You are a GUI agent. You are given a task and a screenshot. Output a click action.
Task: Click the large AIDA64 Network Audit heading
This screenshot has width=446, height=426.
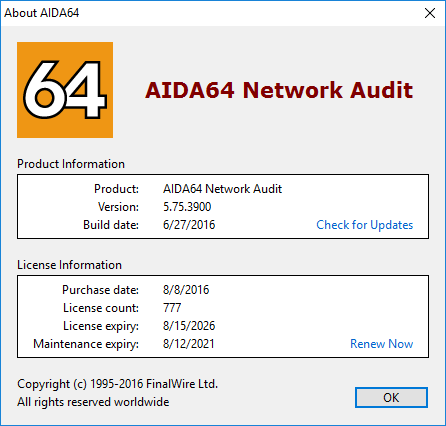click(x=279, y=90)
